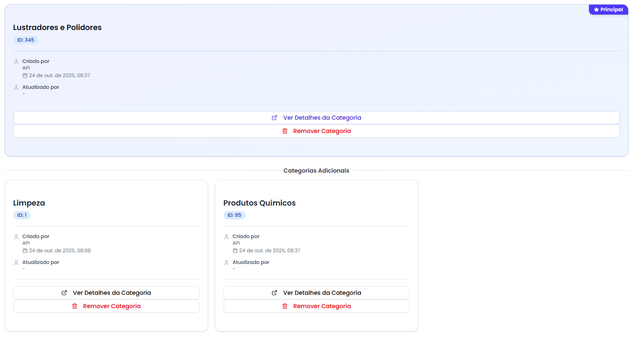The width and height of the screenshot is (644, 339).
Task: Select the ID: 1 badge under Limpeza
Action: point(22,215)
